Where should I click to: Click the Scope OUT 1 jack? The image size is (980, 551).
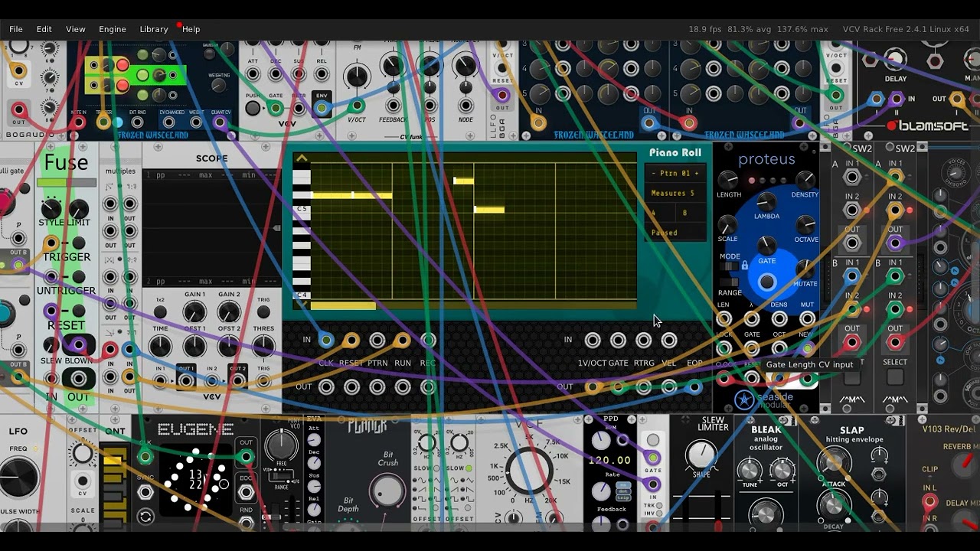pyautogui.click(x=185, y=380)
